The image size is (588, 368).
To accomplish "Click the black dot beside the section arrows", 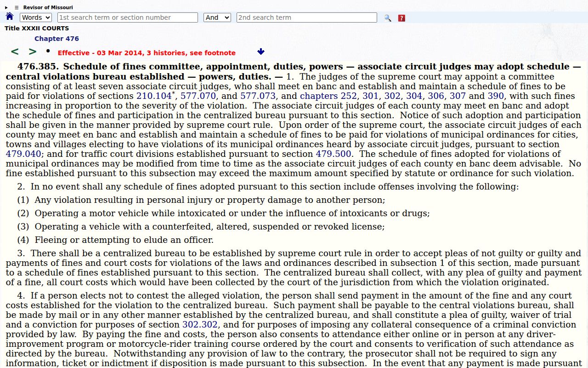I will point(48,51).
